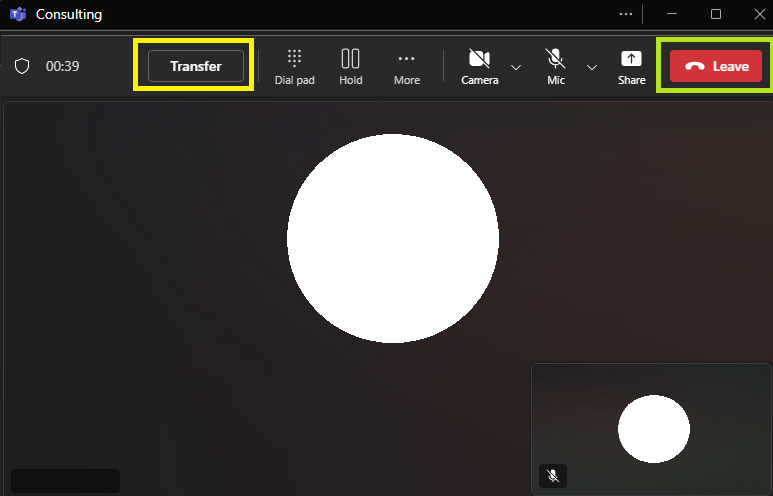Click the self-view avatar circle

coord(654,428)
